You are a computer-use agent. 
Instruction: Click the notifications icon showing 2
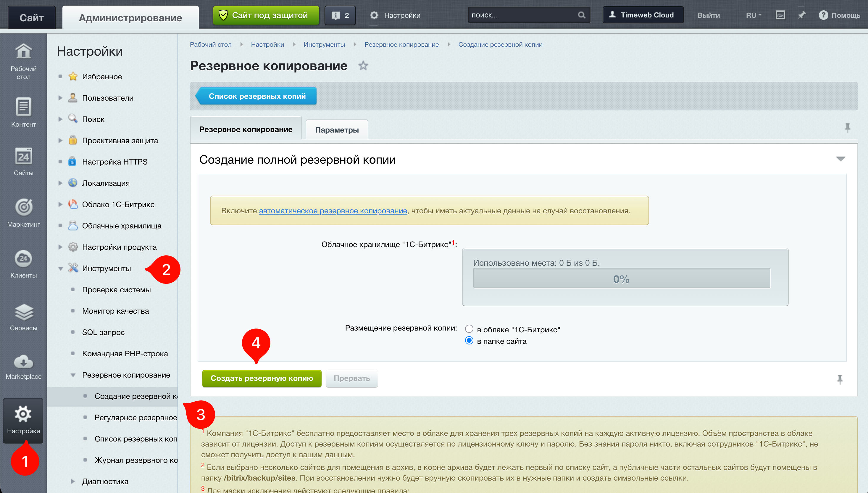point(340,15)
